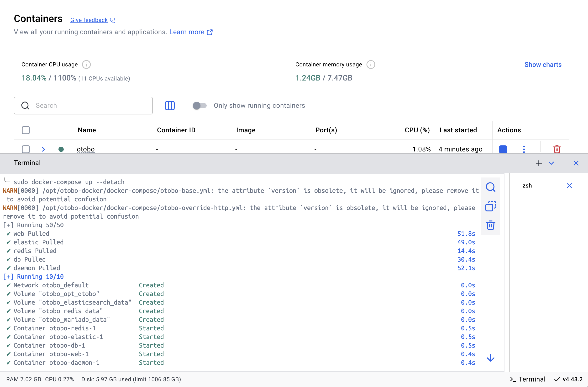
Task: Add a new terminal session with the plus
Action: [x=539, y=163]
